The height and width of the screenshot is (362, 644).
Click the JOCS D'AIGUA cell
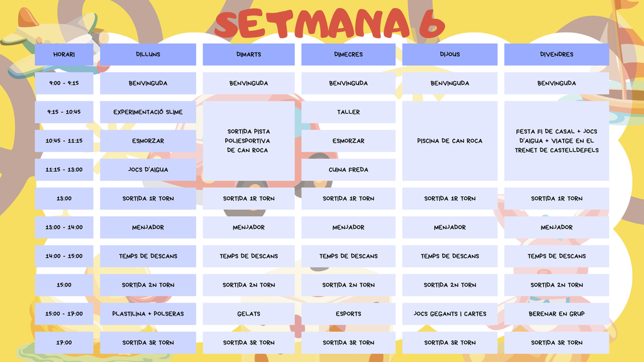coord(148,170)
